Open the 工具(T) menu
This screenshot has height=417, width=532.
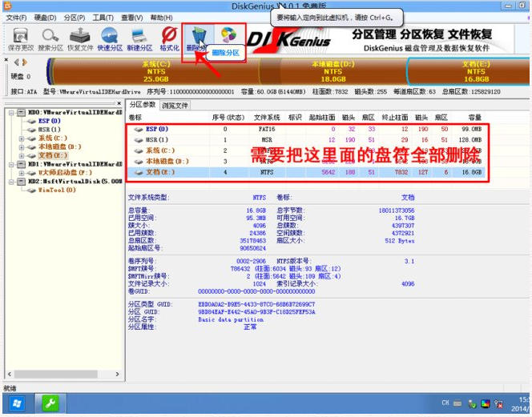(x=103, y=18)
